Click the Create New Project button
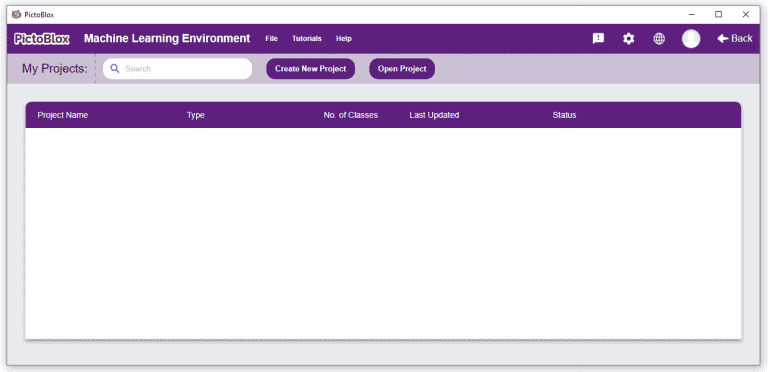This screenshot has width=768, height=372. point(311,69)
